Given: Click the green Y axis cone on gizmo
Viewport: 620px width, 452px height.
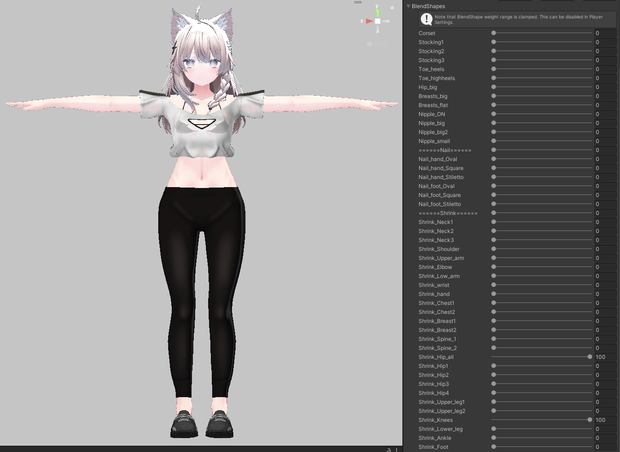Looking at the screenshot, I should [377, 13].
